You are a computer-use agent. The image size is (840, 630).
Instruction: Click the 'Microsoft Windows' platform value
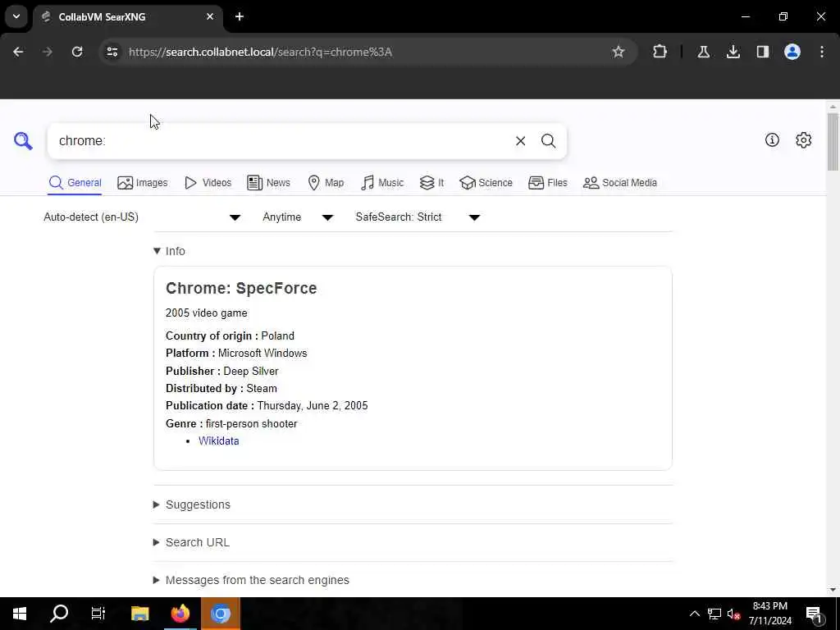(x=262, y=353)
